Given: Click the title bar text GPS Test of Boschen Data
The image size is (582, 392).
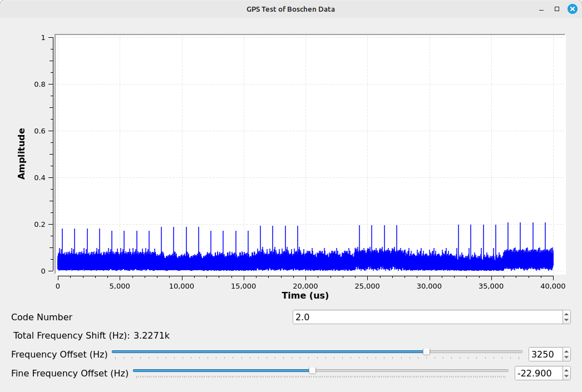Looking at the screenshot, I should pos(290,9).
